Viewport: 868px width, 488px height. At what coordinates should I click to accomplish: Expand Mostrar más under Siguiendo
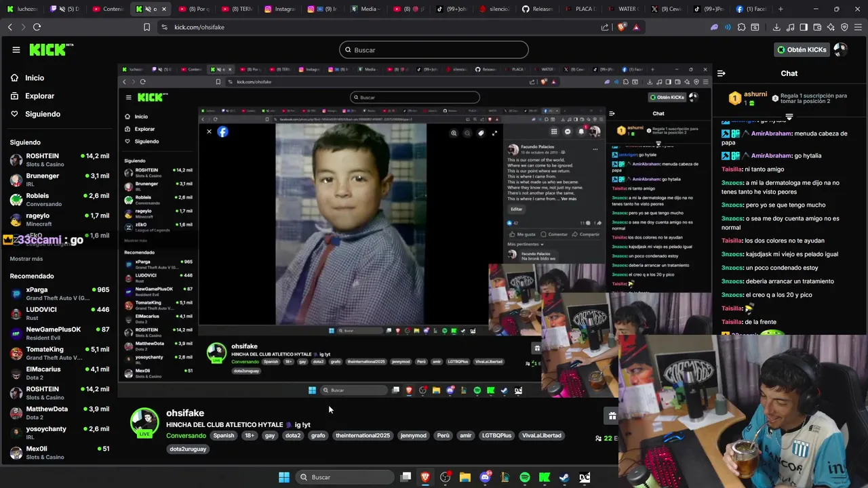pyautogui.click(x=26, y=259)
